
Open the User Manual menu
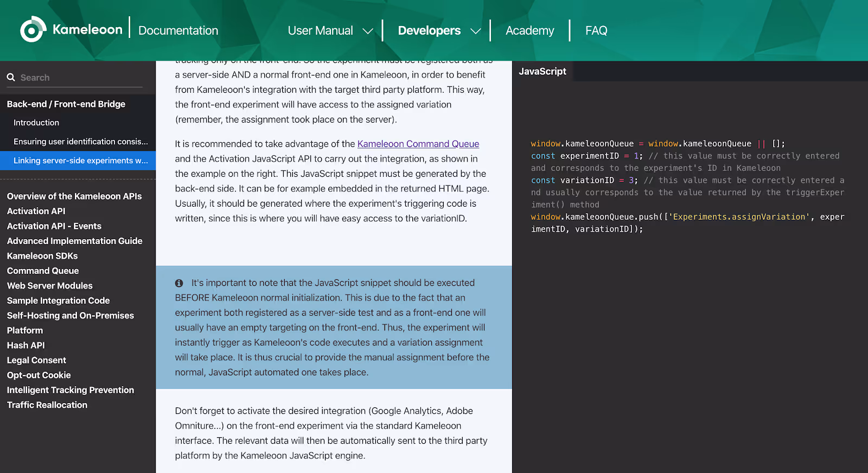point(320,31)
